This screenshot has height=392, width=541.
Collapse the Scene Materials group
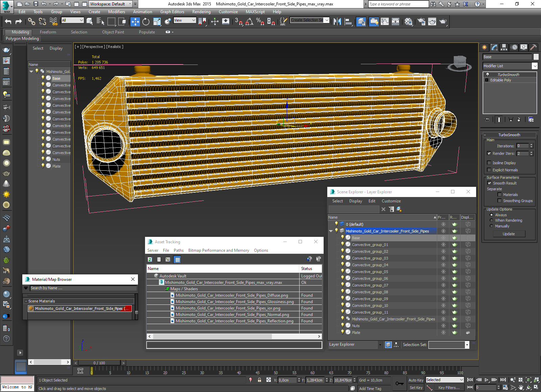tap(26, 301)
